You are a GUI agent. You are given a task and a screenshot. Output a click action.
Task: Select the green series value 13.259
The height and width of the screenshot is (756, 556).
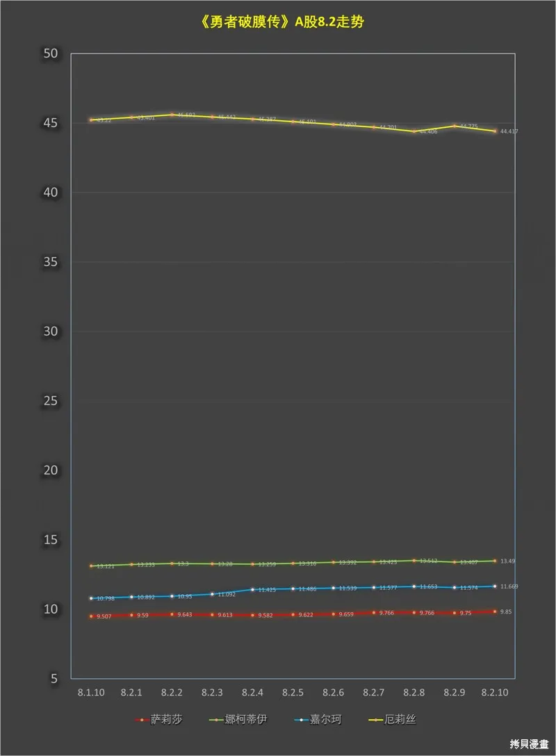[267, 564]
